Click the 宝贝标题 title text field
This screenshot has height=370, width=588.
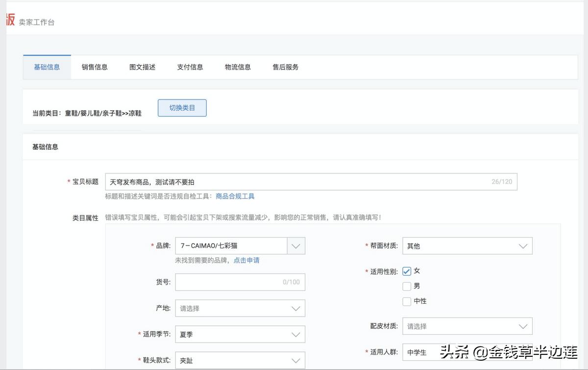tap(294, 181)
